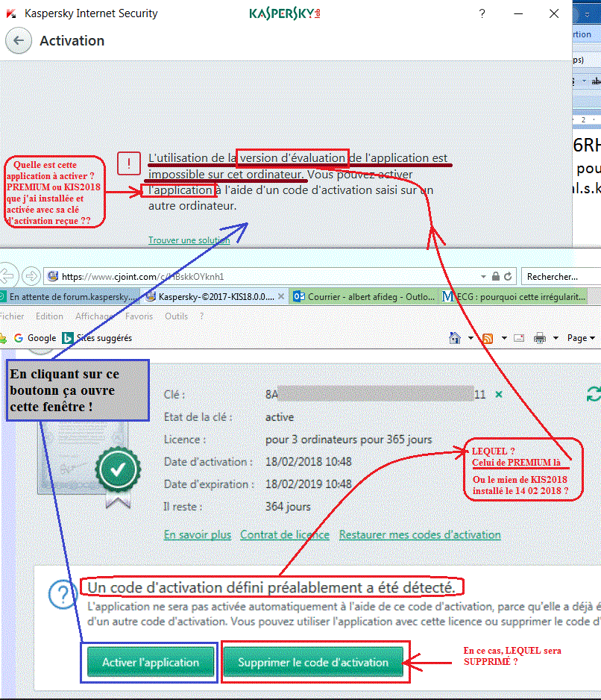Click the Trouver une solution link

(189, 240)
